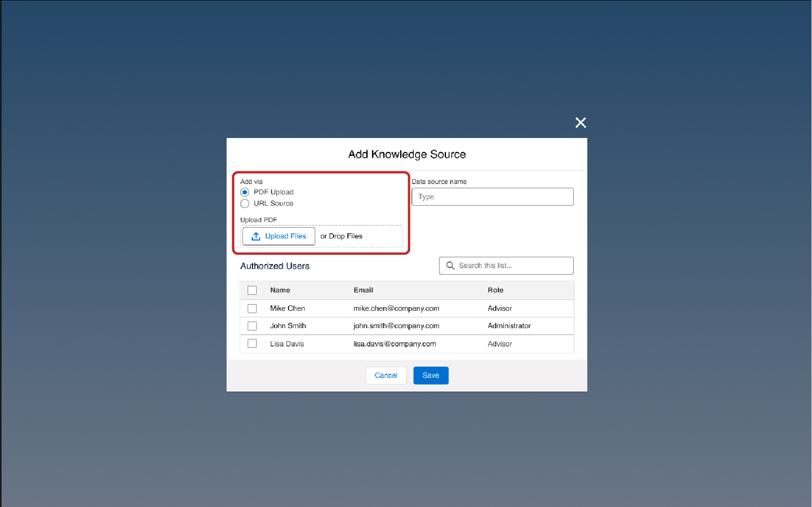The width and height of the screenshot is (812, 507).
Task: Check the checkbox next to Mike Chen
Action: [252, 308]
